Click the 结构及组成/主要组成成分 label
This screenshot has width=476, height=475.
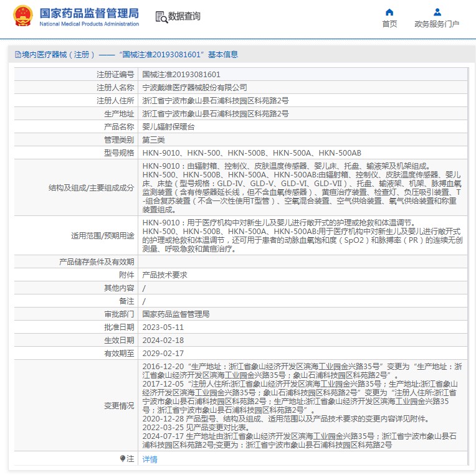pyautogui.click(x=91, y=188)
